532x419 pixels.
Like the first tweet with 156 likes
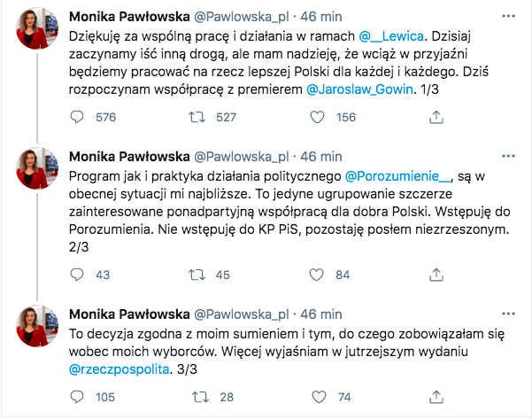click(320, 117)
